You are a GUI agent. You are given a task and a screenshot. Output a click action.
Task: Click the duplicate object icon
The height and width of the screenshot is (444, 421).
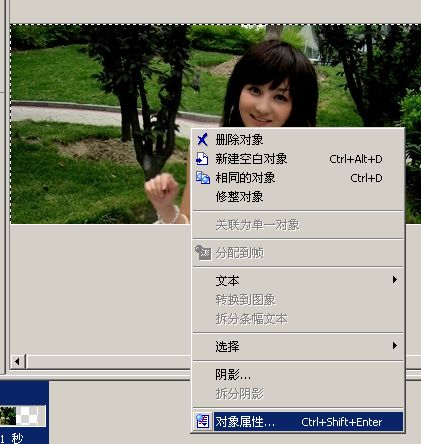click(203, 178)
